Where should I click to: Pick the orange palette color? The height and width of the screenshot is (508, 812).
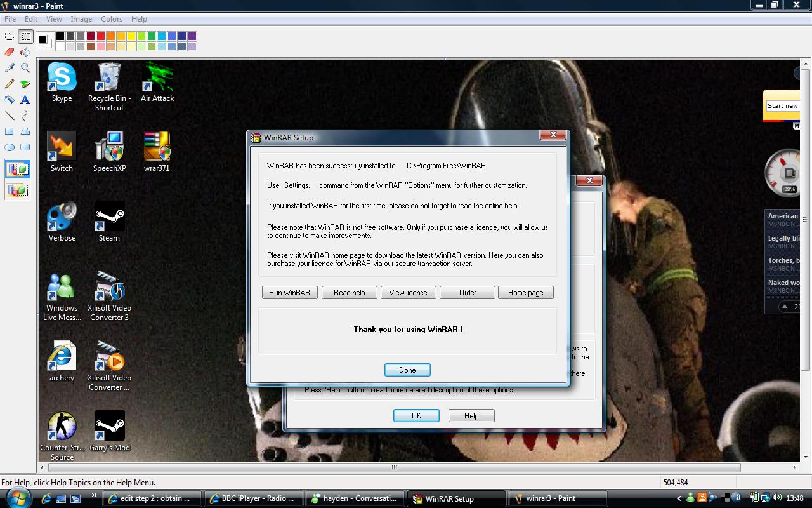tap(111, 36)
